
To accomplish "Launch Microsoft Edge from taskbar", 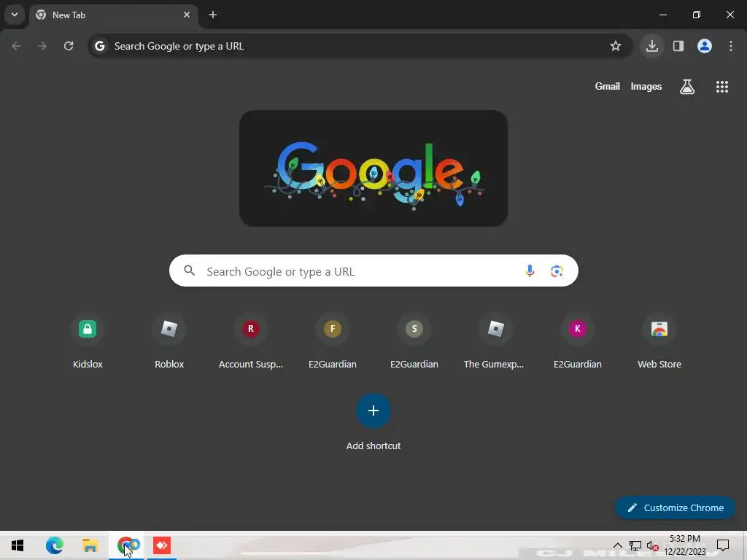I will (x=54, y=545).
